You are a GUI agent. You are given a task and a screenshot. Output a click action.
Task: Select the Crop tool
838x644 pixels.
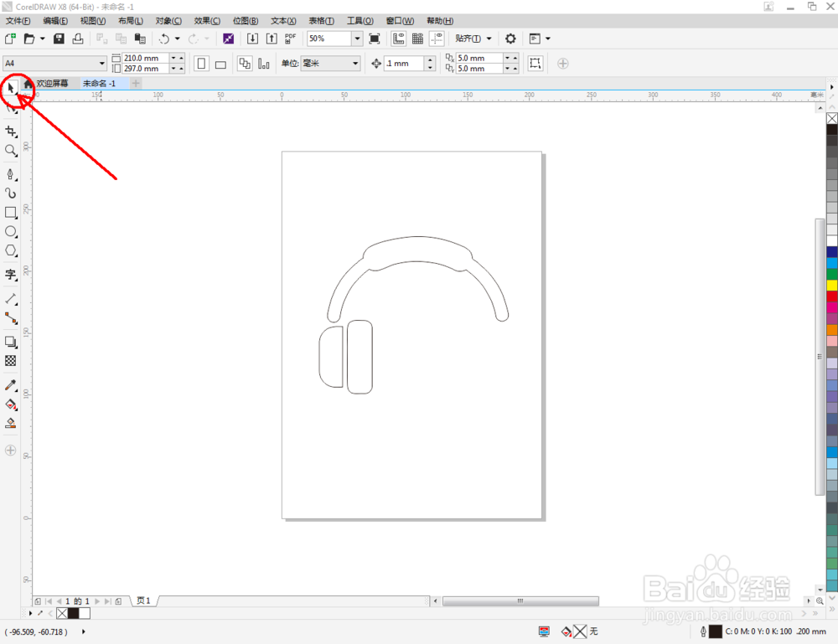pos(11,131)
